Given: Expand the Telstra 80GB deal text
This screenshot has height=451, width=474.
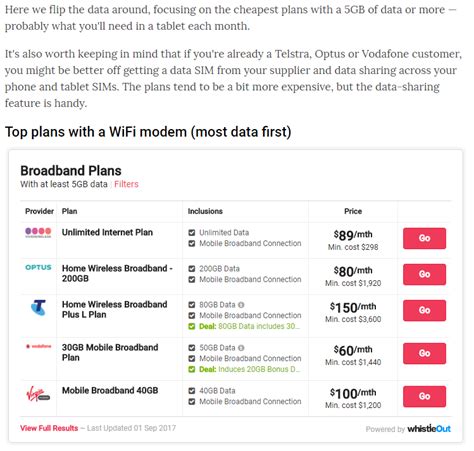Looking at the screenshot, I should pos(249,326).
